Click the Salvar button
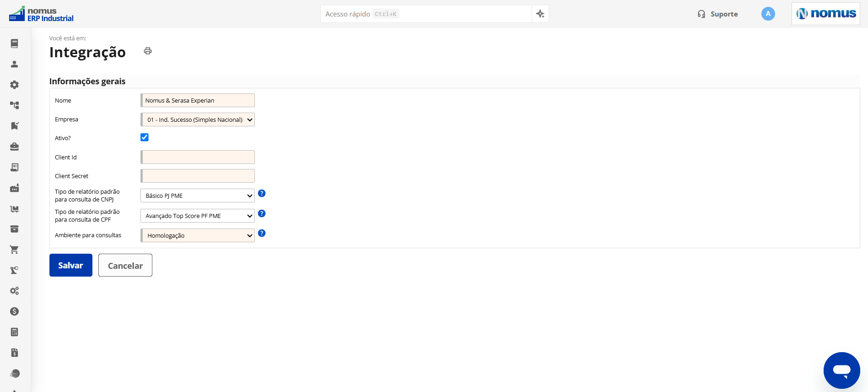 pyautogui.click(x=71, y=265)
